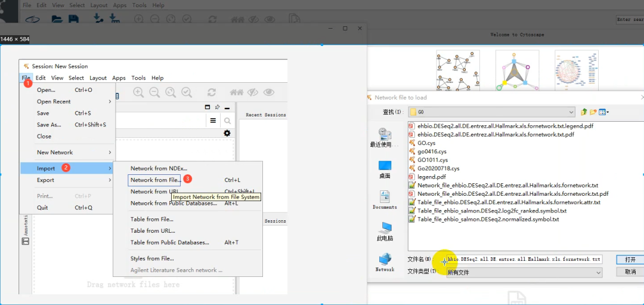Click Zoom Selected checkmark icon in top Cytoscape toolbar
The height and width of the screenshot is (305, 644).
point(187,19)
